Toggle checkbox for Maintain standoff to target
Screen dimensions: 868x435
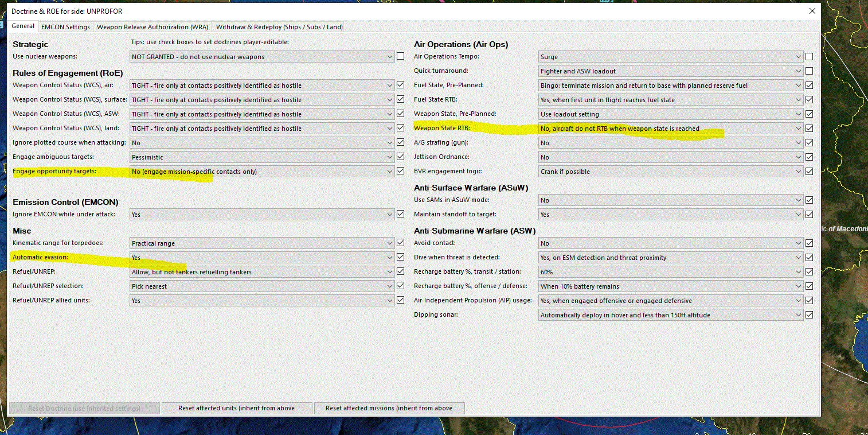click(x=809, y=214)
